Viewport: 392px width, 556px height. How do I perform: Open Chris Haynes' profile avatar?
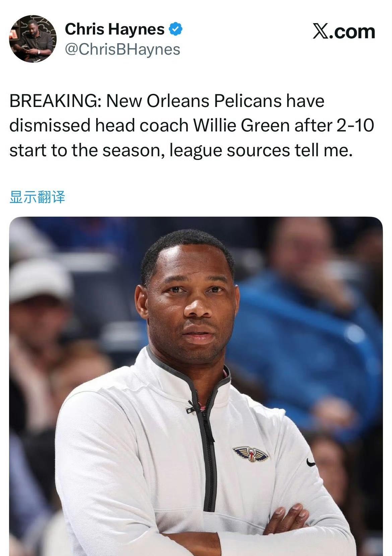pyautogui.click(x=33, y=39)
